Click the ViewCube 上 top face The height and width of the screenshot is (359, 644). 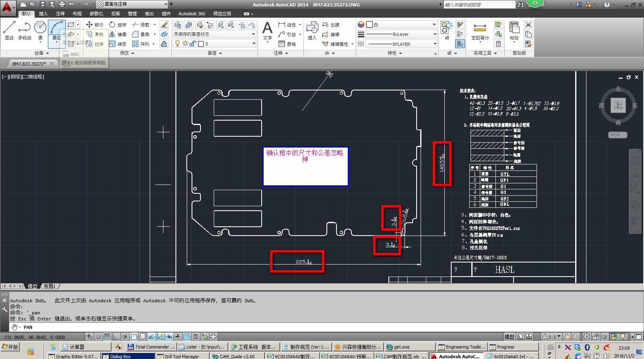618,106
